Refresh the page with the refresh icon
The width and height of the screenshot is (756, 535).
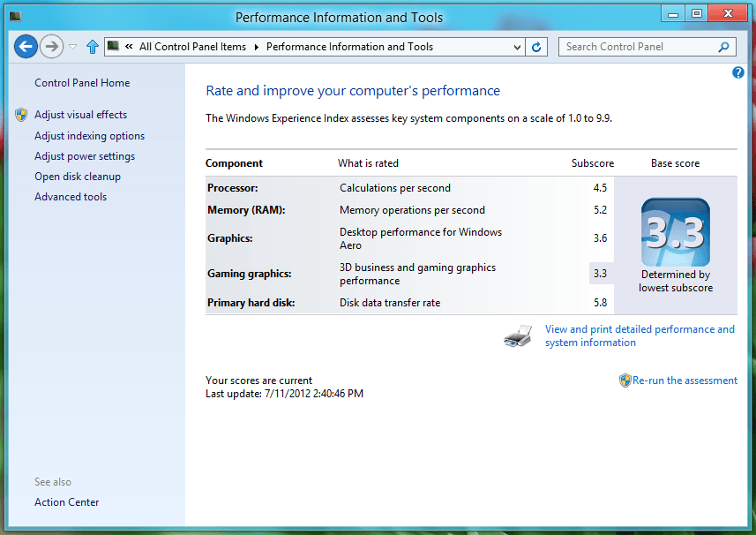[536, 47]
